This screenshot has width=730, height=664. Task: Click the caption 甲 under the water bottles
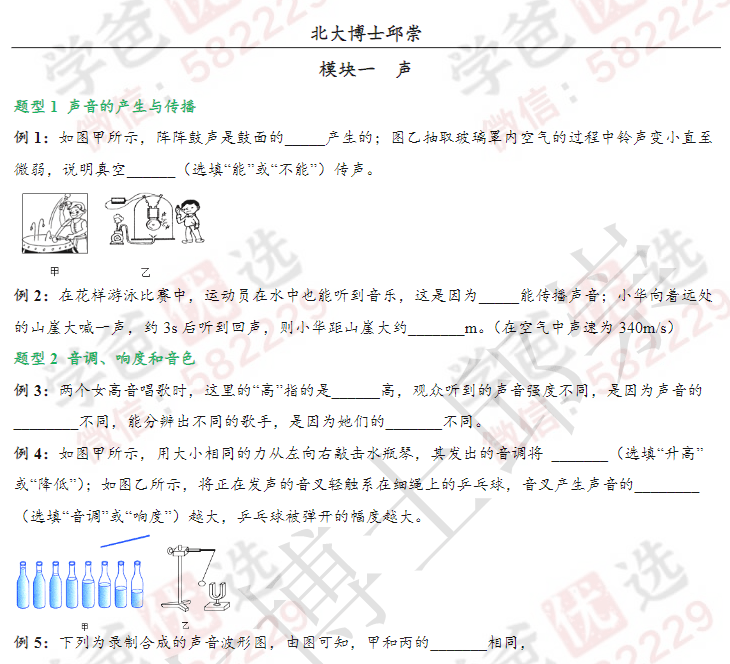(85, 627)
